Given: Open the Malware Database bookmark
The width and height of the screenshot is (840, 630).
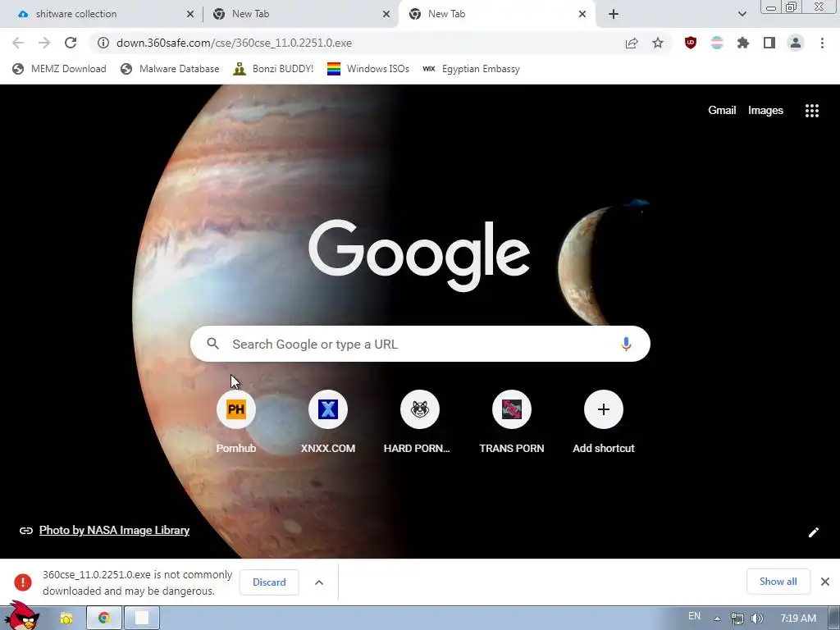Looking at the screenshot, I should pyautogui.click(x=170, y=69).
